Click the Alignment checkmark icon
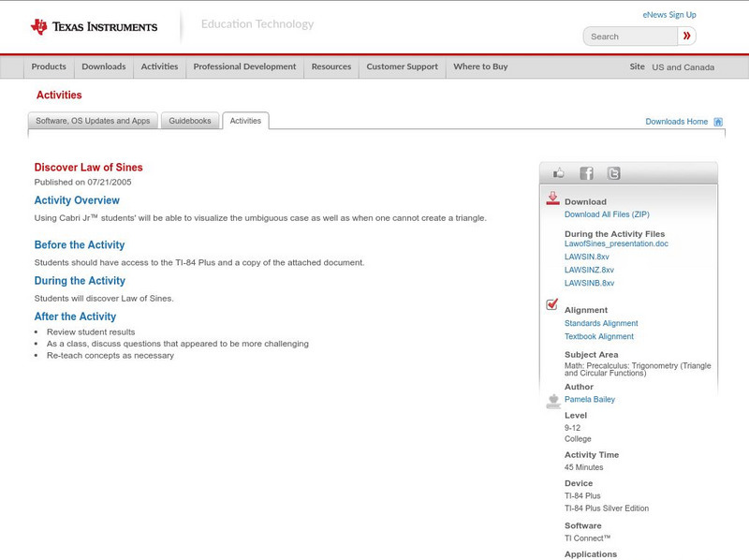The image size is (749, 560). click(x=551, y=302)
